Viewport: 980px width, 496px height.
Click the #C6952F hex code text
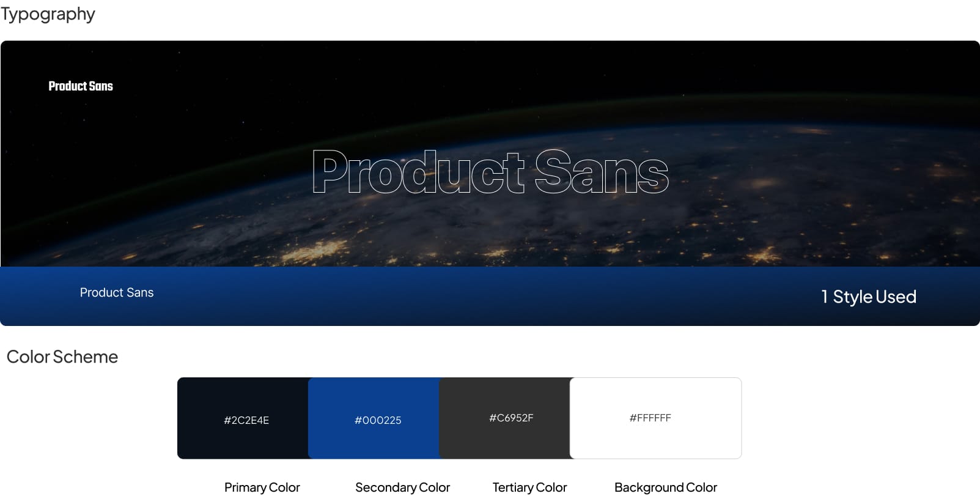[x=511, y=418]
